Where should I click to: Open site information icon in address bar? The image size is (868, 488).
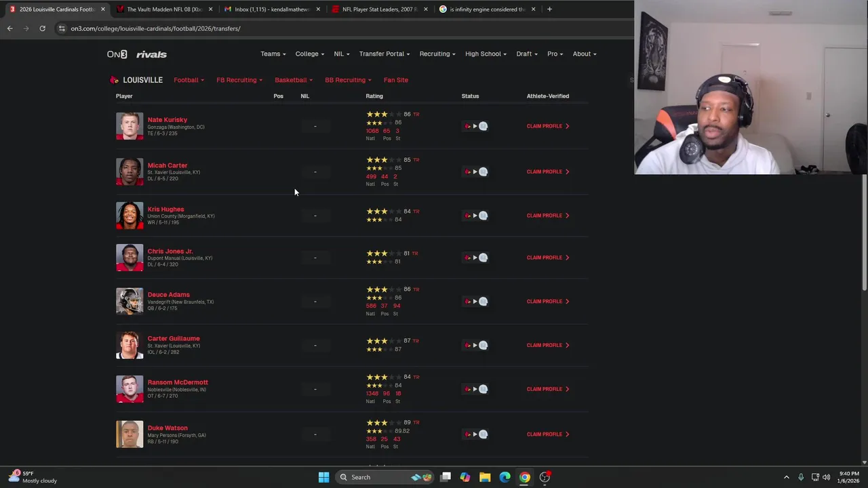click(x=62, y=28)
